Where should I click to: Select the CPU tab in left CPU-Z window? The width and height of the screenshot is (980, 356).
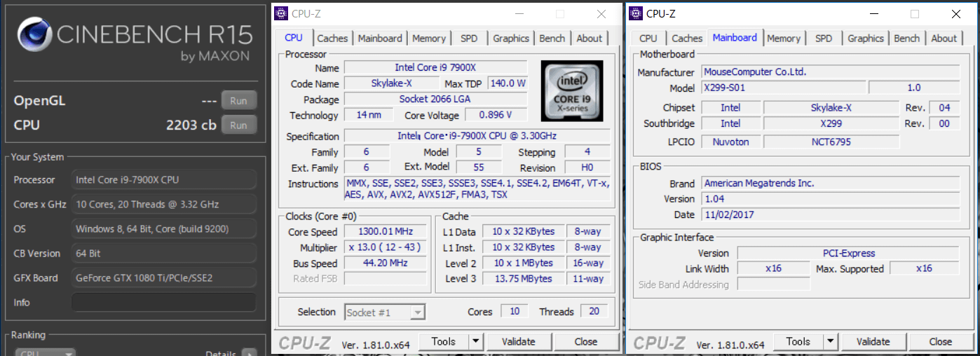294,37
